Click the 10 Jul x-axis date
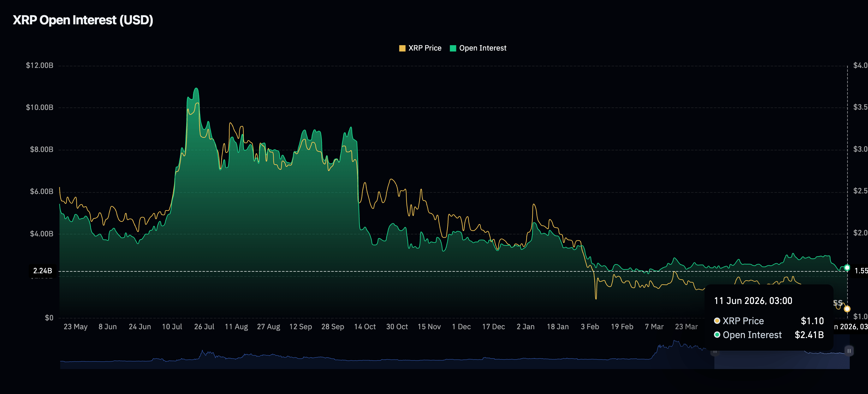 click(x=172, y=326)
